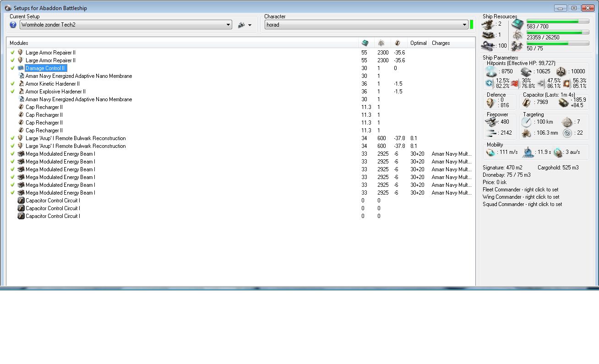Image resolution: width=599 pixels, height=364 pixels.
Task: Select the Armor Explosive Hardener II row
Action: click(x=241, y=92)
